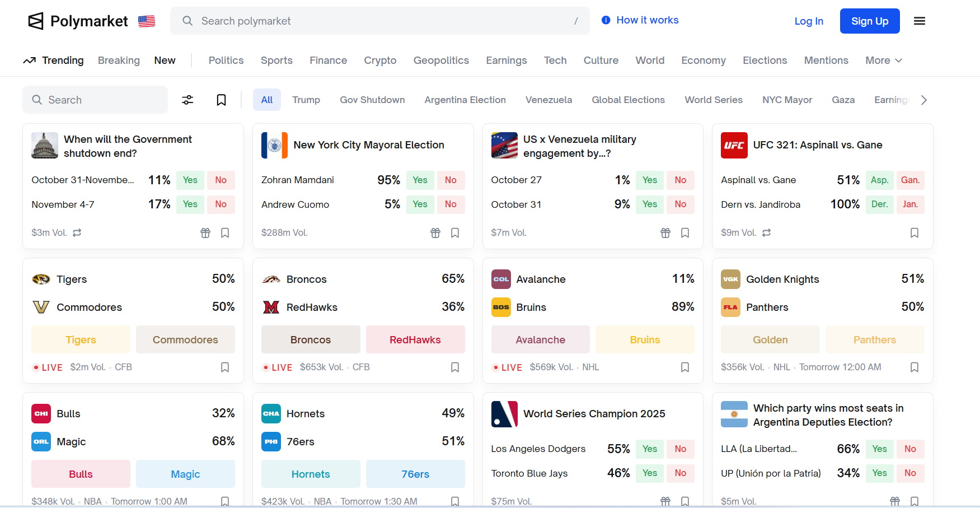
Task: Click the US flag language icon
Action: click(x=147, y=21)
